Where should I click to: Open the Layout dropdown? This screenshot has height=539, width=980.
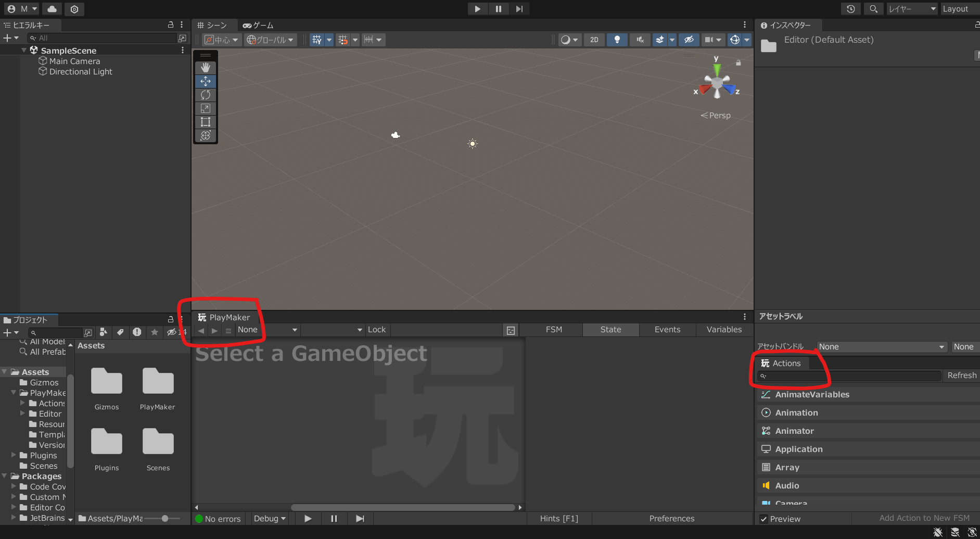coord(960,9)
